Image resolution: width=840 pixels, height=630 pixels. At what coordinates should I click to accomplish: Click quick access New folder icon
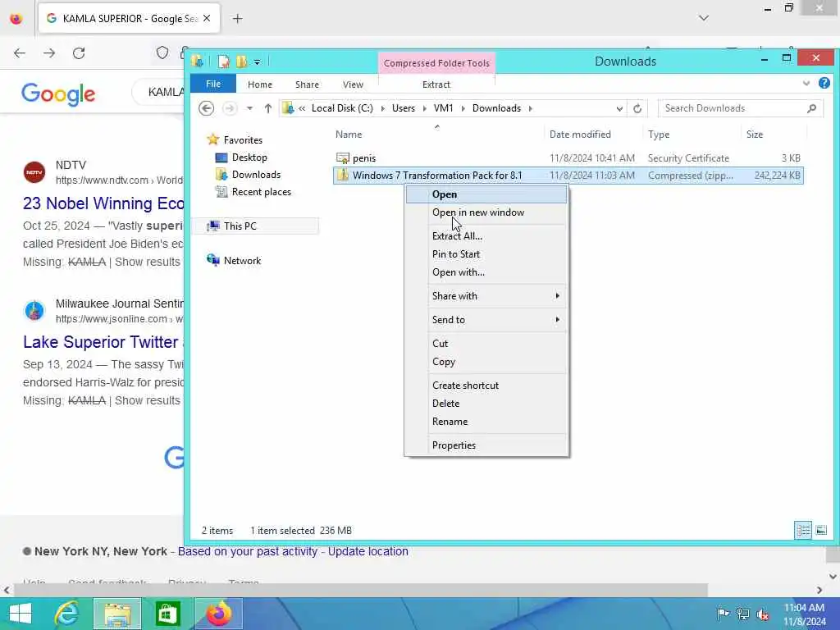(x=242, y=62)
